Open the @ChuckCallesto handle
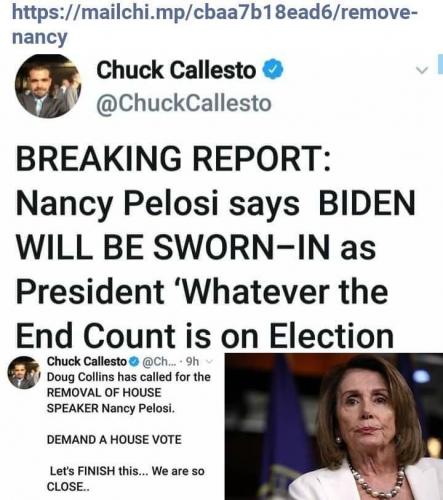 point(184,103)
